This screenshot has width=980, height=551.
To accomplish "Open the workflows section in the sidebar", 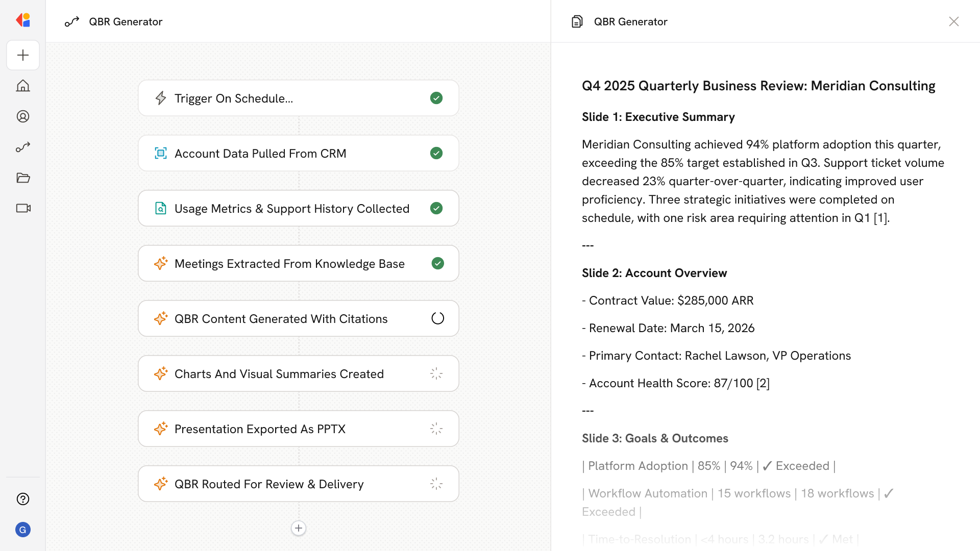I will pyautogui.click(x=23, y=147).
